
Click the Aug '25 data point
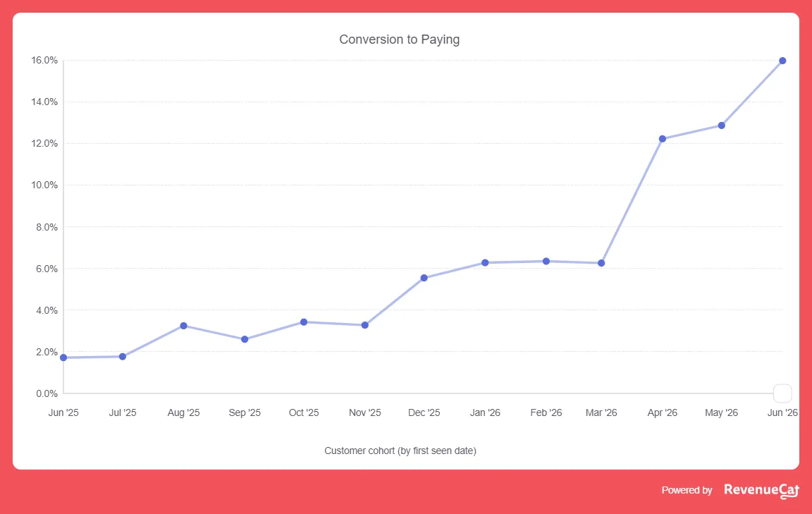pos(184,326)
